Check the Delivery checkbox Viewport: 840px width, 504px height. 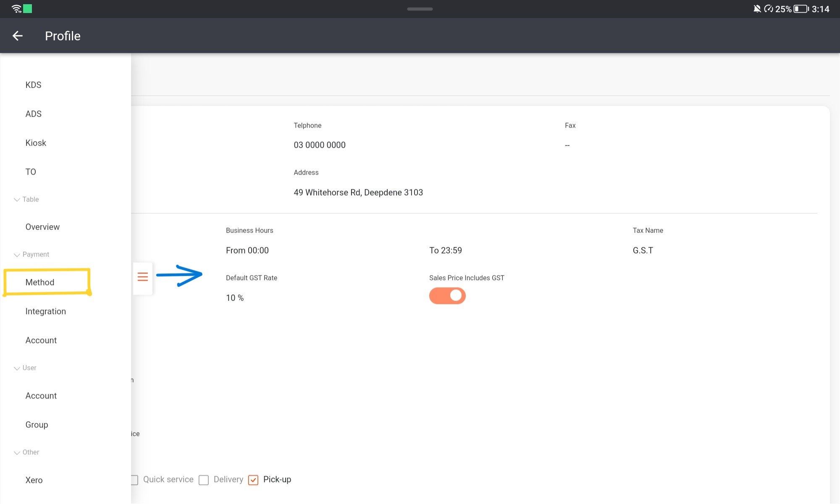[204, 480]
